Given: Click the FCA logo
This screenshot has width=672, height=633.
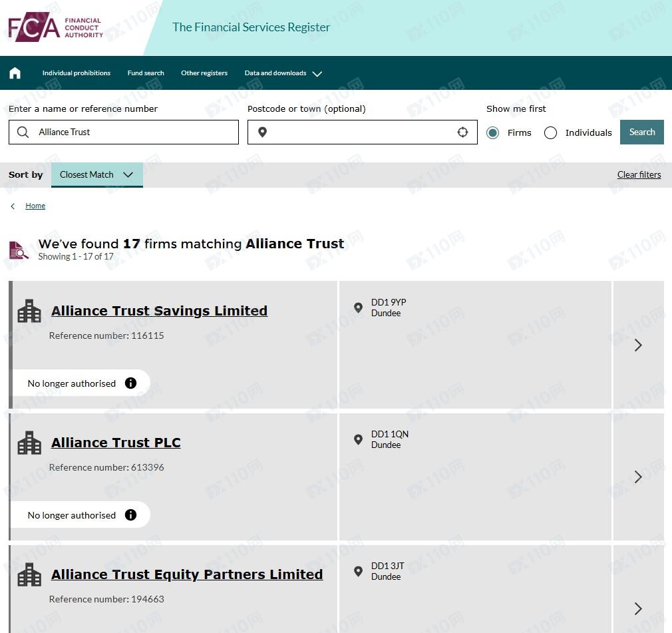Looking at the screenshot, I should [x=56, y=27].
